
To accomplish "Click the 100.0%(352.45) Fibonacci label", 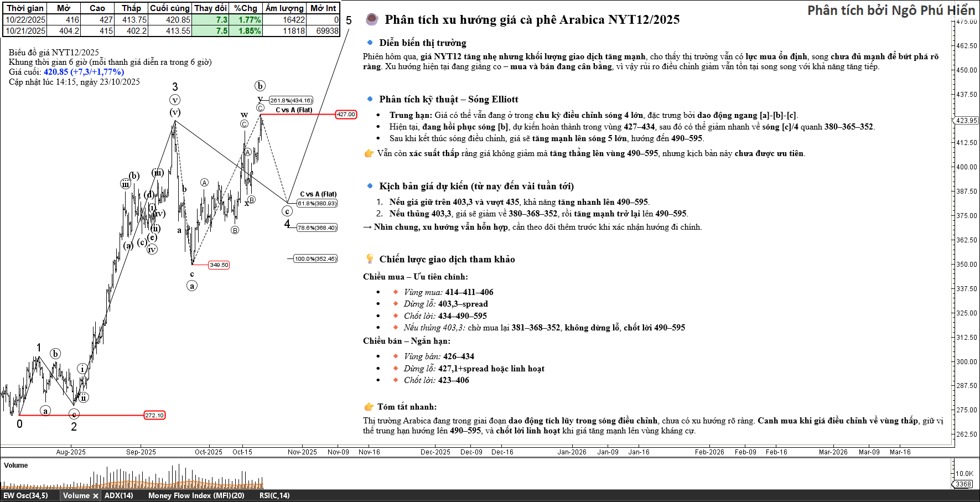I will 315,259.
